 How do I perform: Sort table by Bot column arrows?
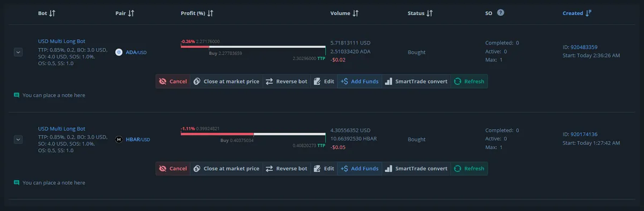click(x=52, y=13)
